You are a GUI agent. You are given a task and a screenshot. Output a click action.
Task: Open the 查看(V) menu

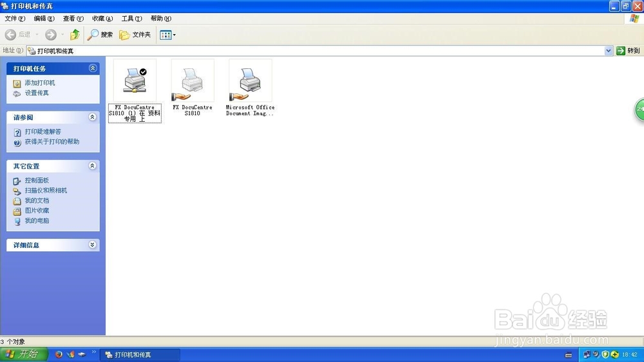(x=73, y=19)
